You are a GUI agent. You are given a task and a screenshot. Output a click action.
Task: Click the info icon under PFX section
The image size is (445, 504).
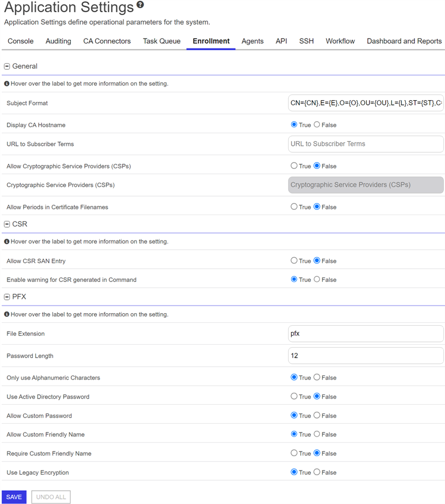click(x=6, y=314)
